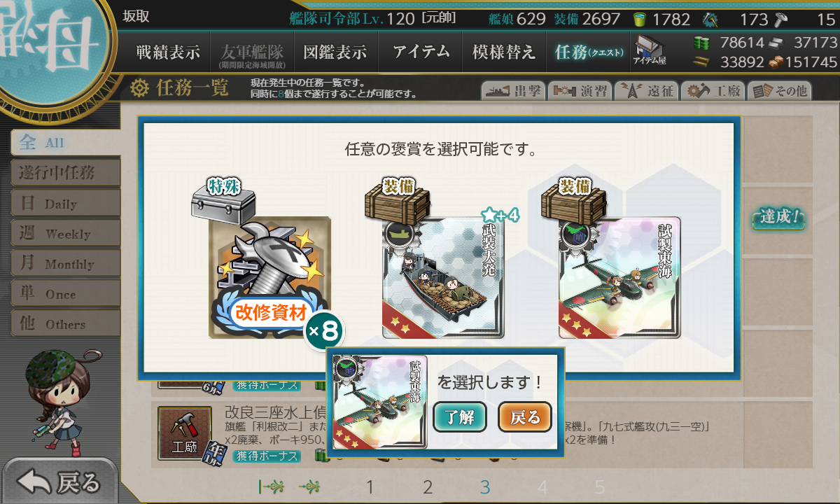840x504 pixels.
Task: Open the 図鑑表示 menu
Action: (x=335, y=52)
